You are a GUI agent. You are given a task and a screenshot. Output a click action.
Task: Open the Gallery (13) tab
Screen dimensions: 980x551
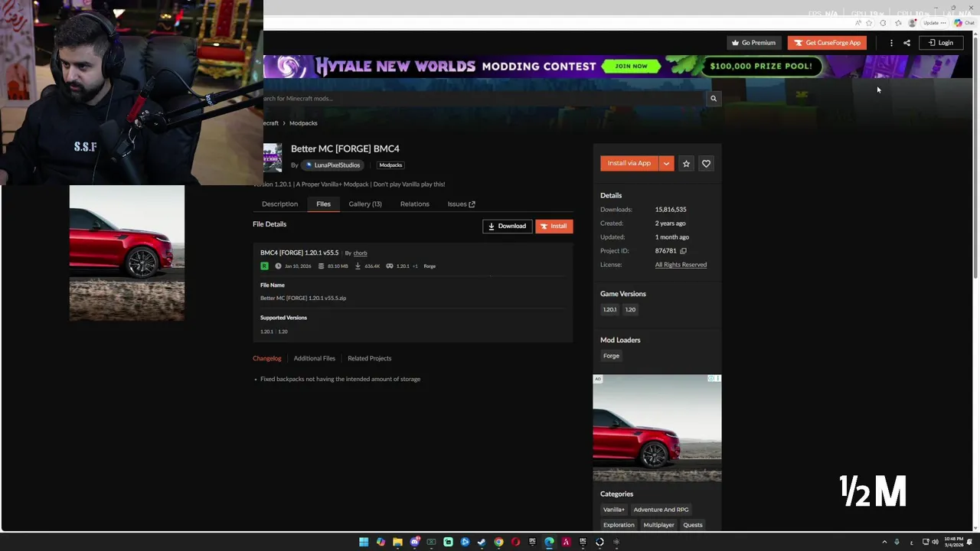[364, 204]
